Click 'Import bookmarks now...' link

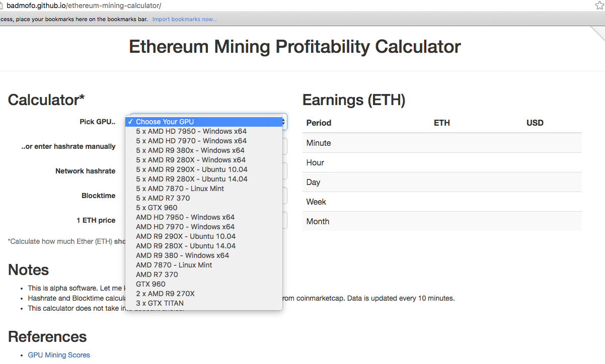click(x=185, y=19)
